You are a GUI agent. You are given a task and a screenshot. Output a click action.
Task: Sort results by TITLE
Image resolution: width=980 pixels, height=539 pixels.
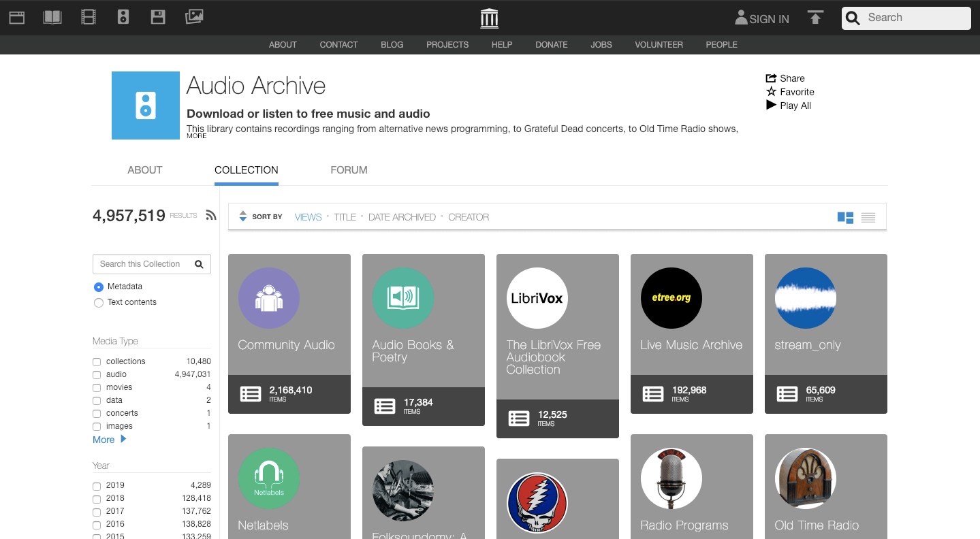[x=345, y=217]
